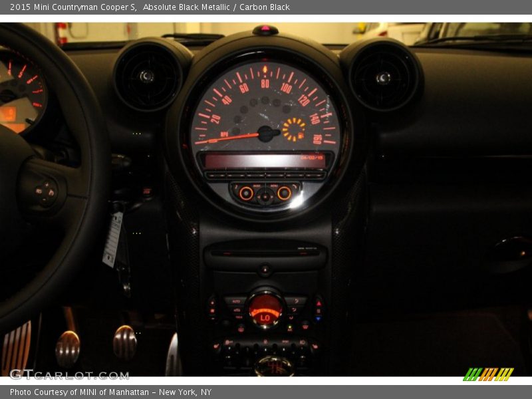This screenshot has height=399, width=532.
Task: Tap the clutch pedal
Action: (67, 348)
